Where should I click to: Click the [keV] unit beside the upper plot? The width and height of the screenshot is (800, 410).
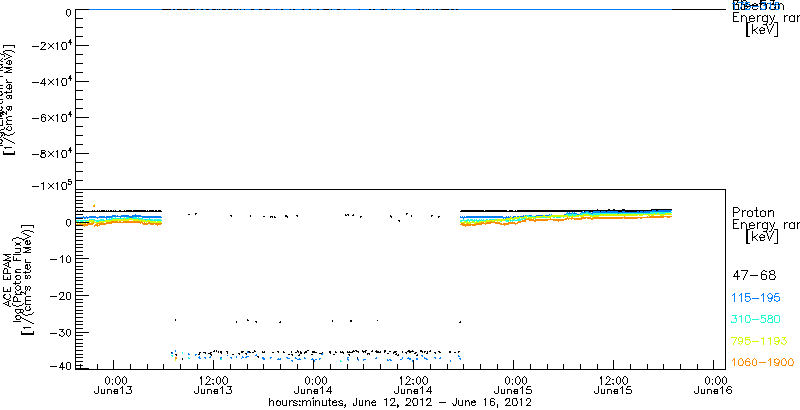click(x=762, y=30)
